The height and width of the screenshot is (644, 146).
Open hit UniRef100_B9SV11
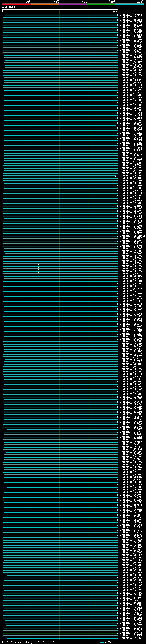coord(131,17)
